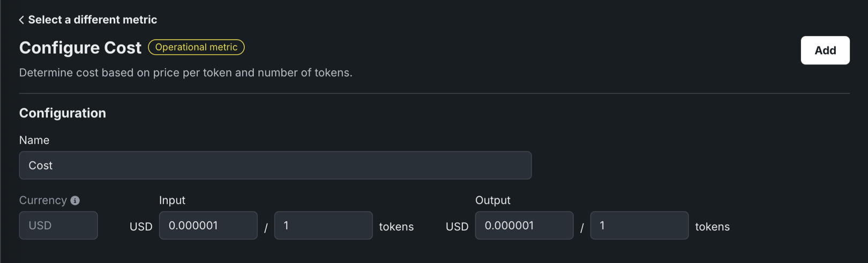The image size is (868, 263).
Task: Click the description text about price per token
Action: 185,72
